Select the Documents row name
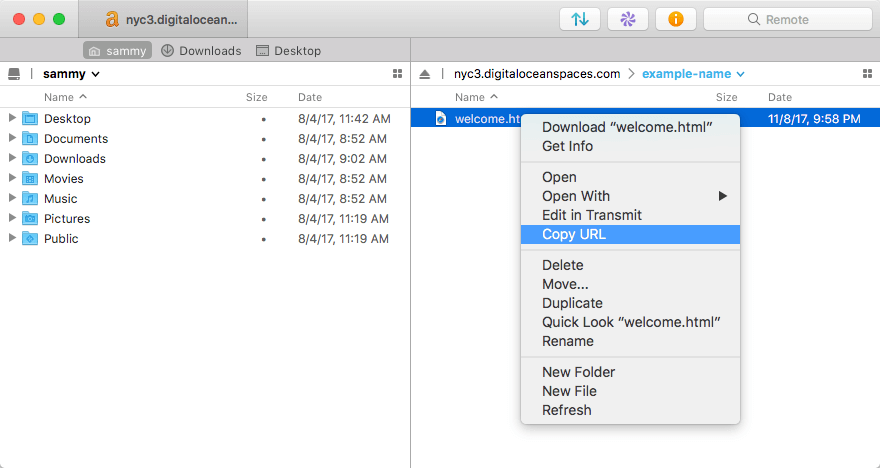The image size is (880, 468). (x=76, y=139)
